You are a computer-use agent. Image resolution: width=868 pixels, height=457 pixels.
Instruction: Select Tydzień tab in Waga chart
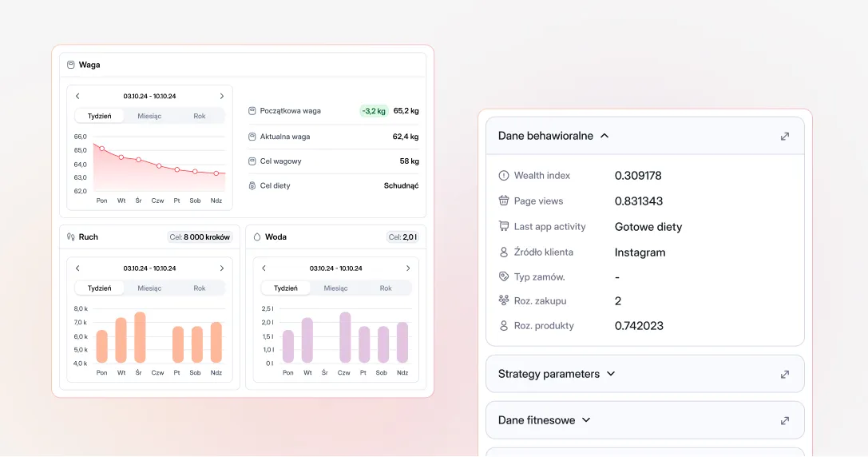click(100, 116)
